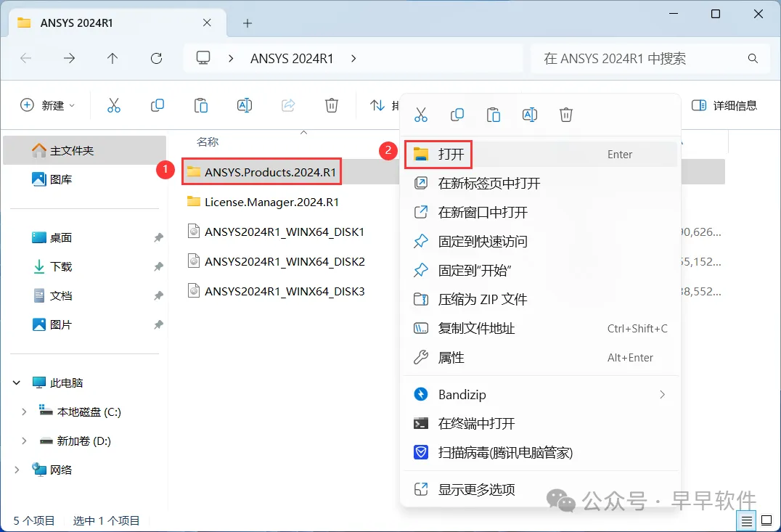This screenshot has width=781, height=532.
Task: Select the ANSYS2024R1_WINX64_DISK2 file
Action: (276, 261)
